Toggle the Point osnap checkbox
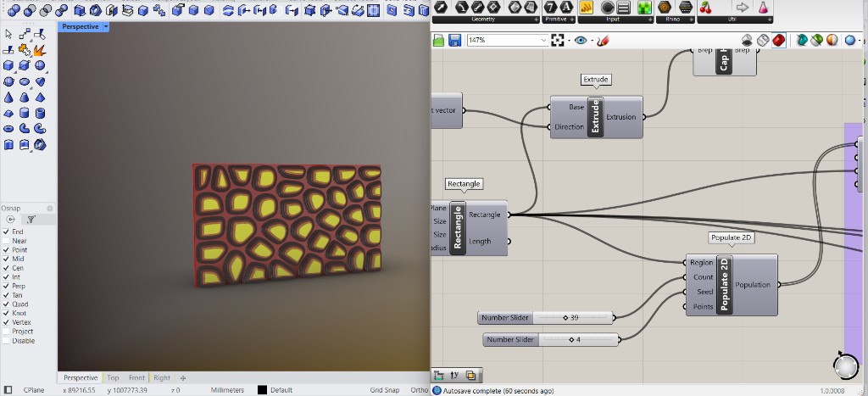 click(x=6, y=250)
